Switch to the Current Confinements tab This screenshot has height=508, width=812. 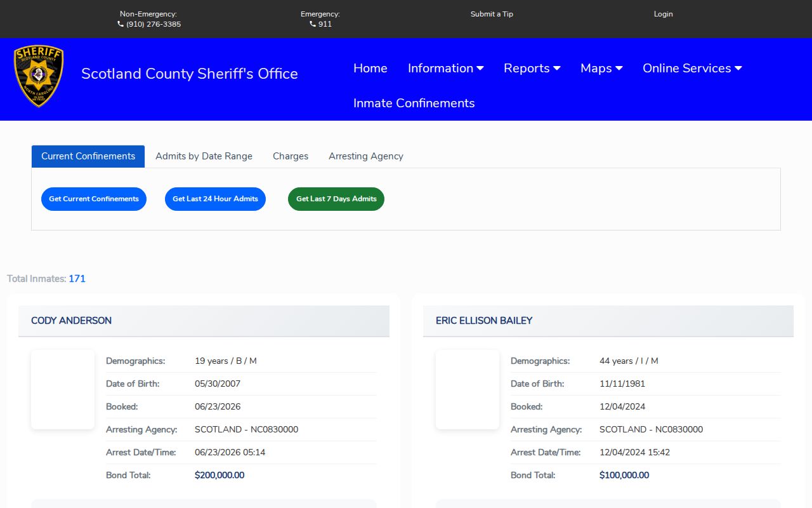[x=88, y=156]
